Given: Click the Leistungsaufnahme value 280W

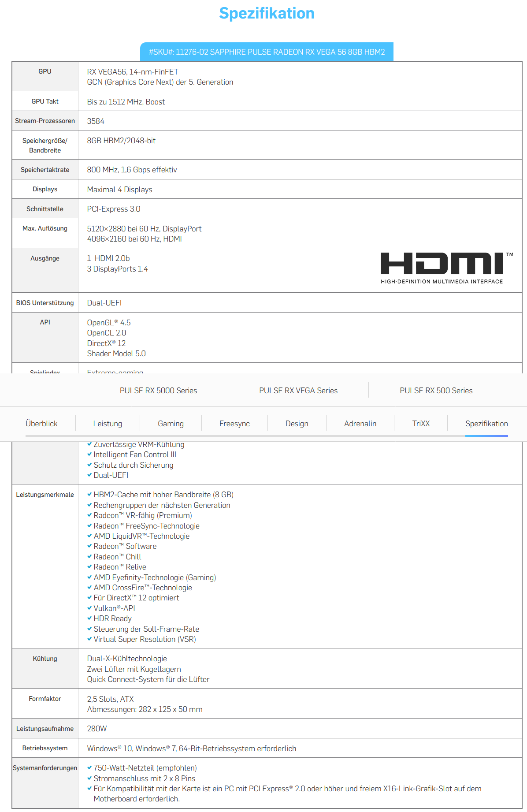Looking at the screenshot, I should coord(97,729).
